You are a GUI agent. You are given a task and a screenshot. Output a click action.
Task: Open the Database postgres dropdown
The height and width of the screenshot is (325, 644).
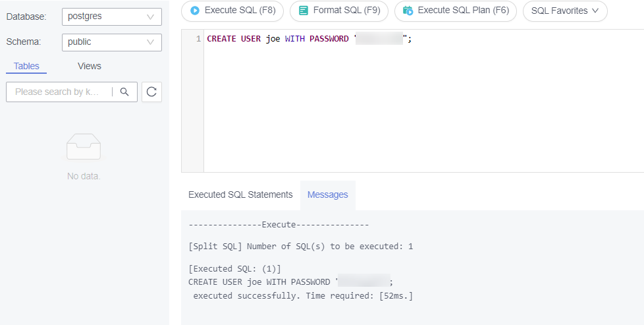pyautogui.click(x=111, y=16)
